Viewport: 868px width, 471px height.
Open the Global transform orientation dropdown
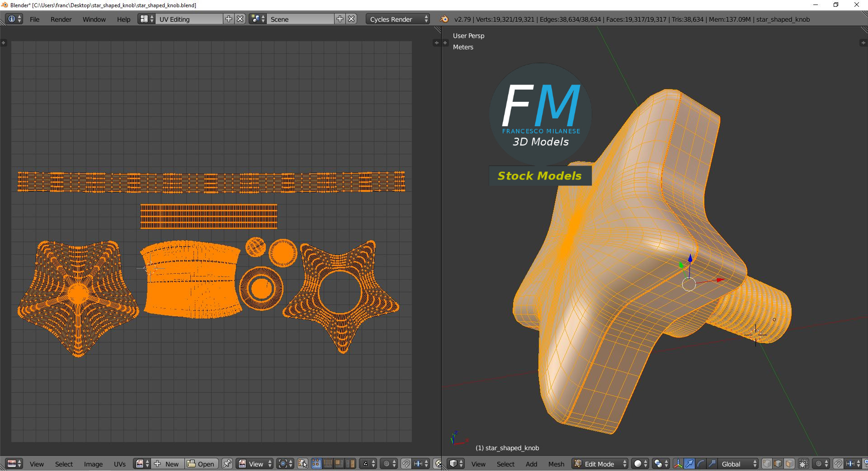pyautogui.click(x=737, y=464)
